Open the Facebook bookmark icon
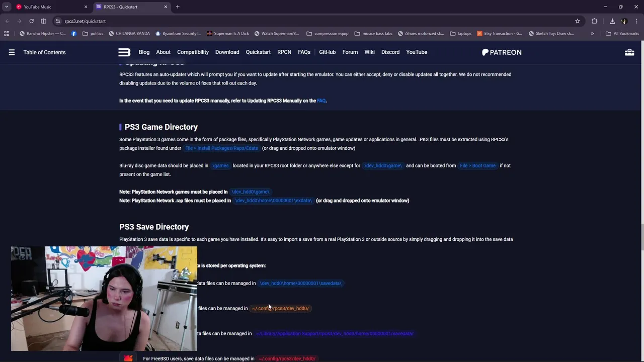This screenshot has width=644, height=362. click(x=74, y=34)
